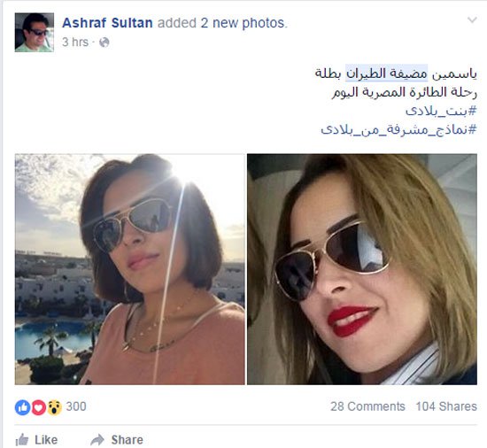Click the yellow Wow reaction icon
487x448 pixels.
(54, 407)
